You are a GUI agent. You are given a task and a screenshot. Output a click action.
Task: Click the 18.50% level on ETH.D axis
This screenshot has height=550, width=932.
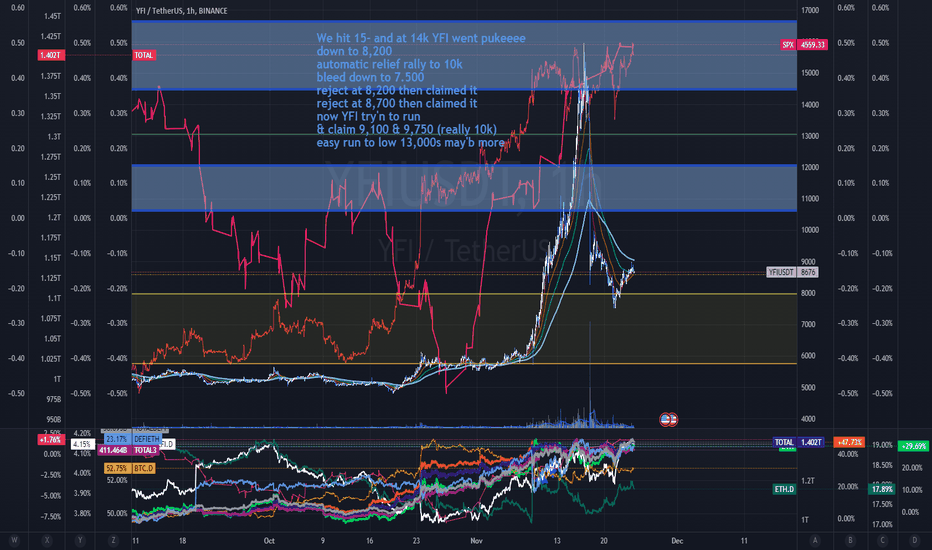[882, 465]
